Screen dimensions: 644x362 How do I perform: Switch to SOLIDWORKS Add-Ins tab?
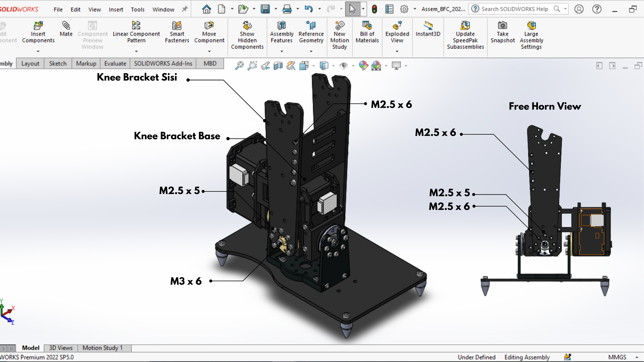163,63
